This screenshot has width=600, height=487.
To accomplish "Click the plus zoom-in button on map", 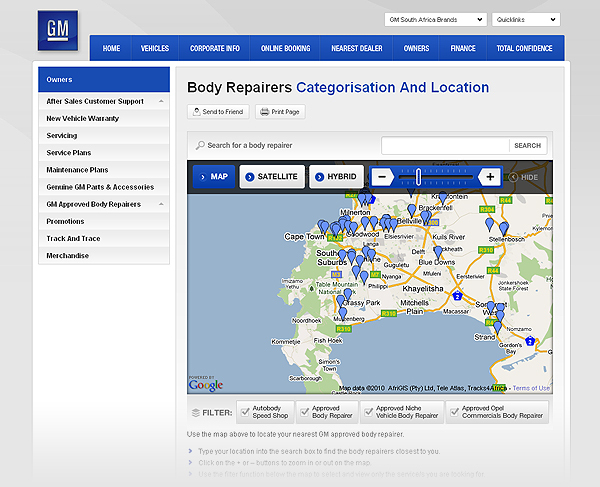I will point(490,177).
